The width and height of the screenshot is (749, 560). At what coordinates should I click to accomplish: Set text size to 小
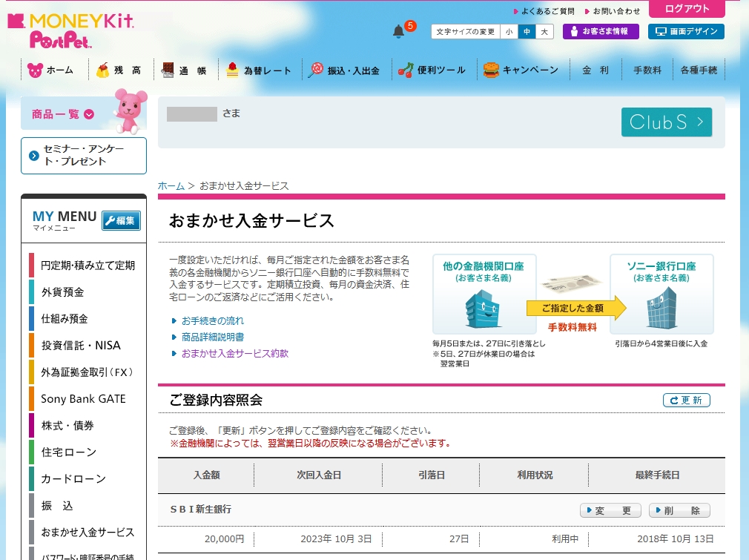[x=509, y=32]
